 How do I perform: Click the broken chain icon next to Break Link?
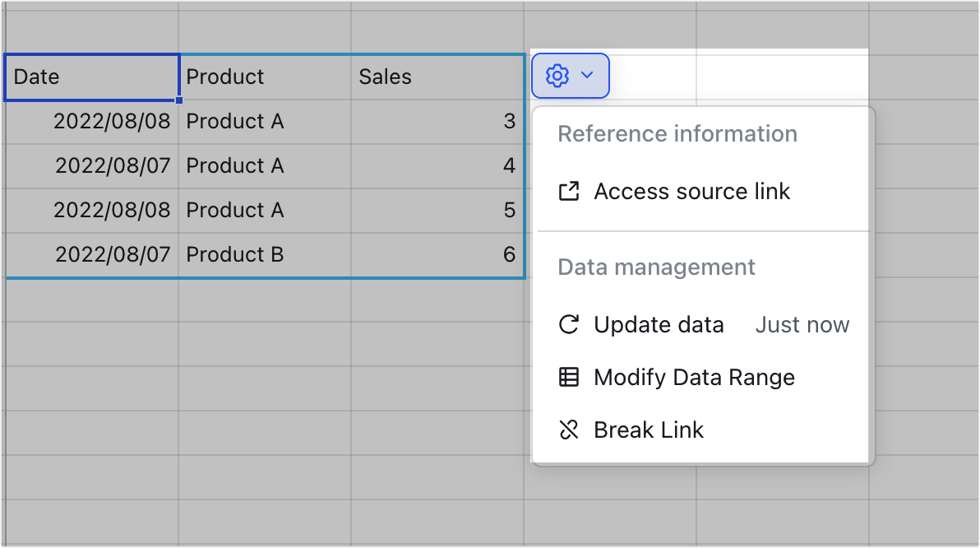point(569,430)
